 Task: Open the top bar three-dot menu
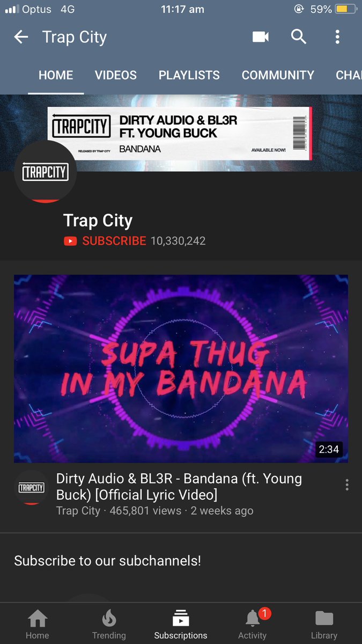click(337, 37)
